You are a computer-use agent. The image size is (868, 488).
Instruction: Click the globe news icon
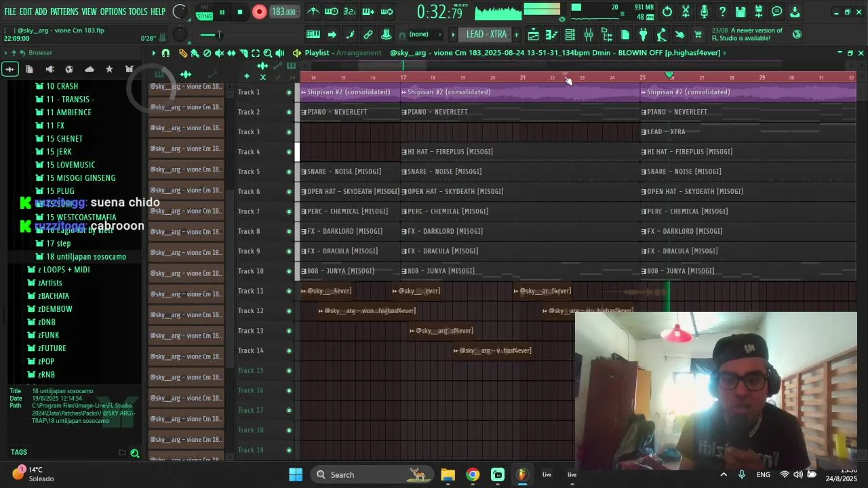pyautogui.click(x=797, y=34)
